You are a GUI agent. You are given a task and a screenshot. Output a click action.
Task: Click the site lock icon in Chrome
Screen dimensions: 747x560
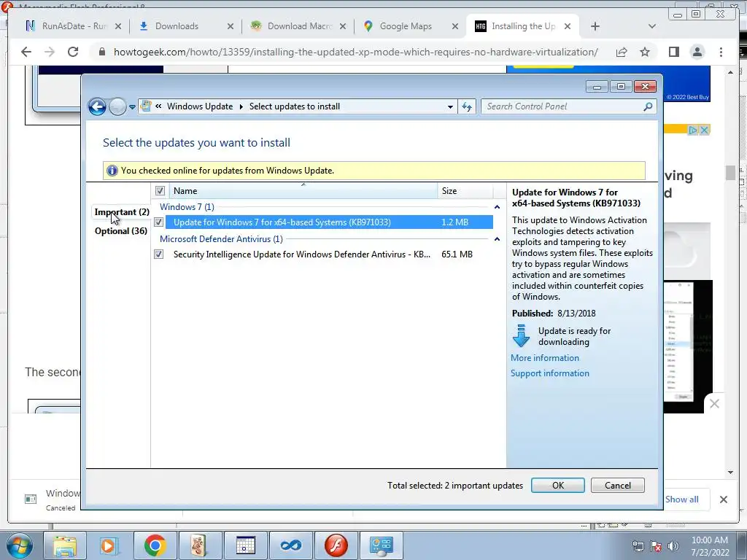tap(101, 52)
